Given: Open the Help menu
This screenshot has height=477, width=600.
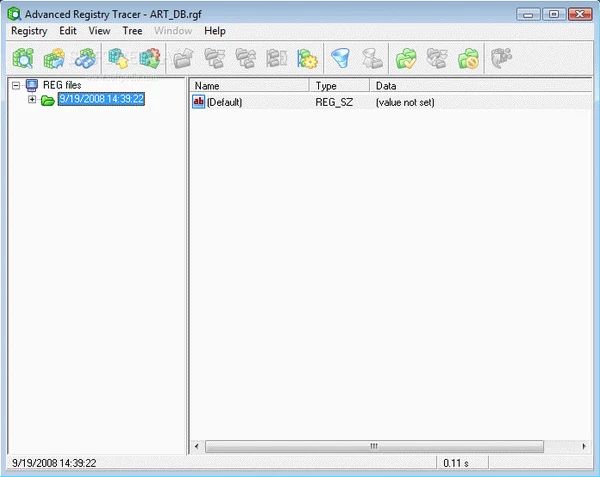Looking at the screenshot, I should coord(215,31).
